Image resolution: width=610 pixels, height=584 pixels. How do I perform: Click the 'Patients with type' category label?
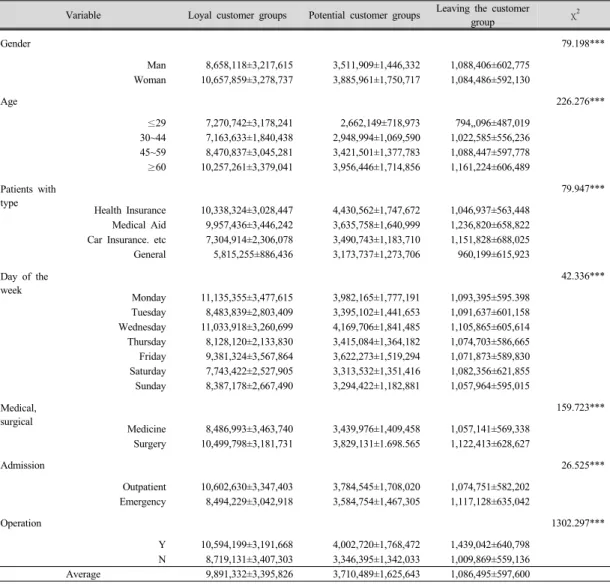pyautogui.click(x=28, y=196)
